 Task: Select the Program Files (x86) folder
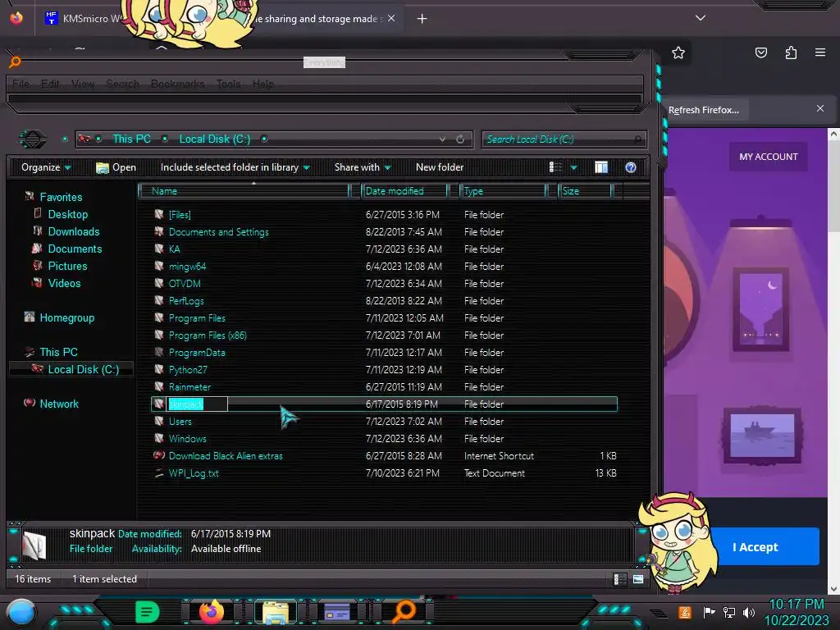pyautogui.click(x=208, y=336)
